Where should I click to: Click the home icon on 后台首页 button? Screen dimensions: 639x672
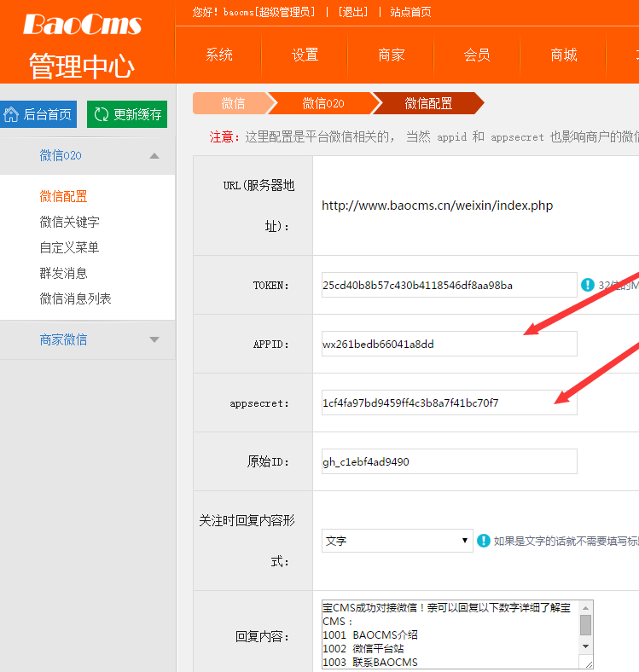tap(11, 114)
